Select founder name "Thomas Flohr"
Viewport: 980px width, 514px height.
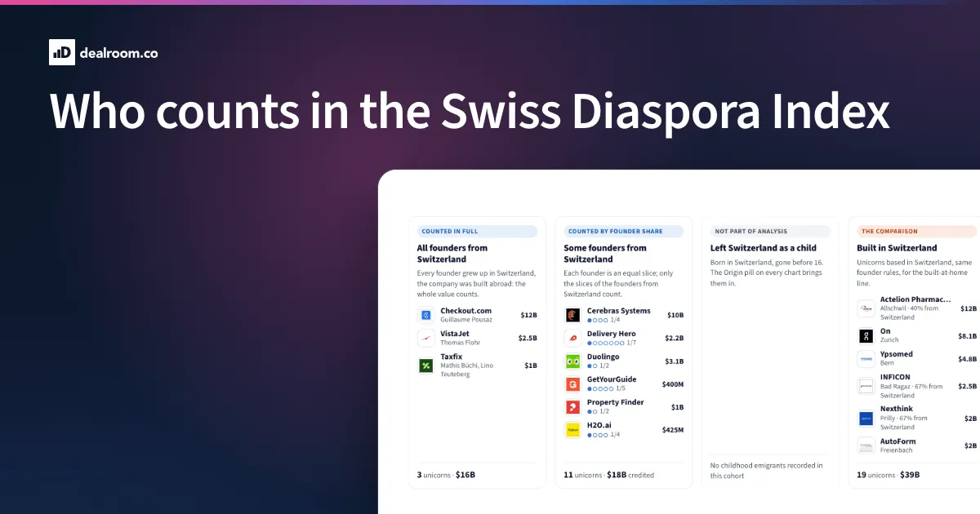[460, 343]
